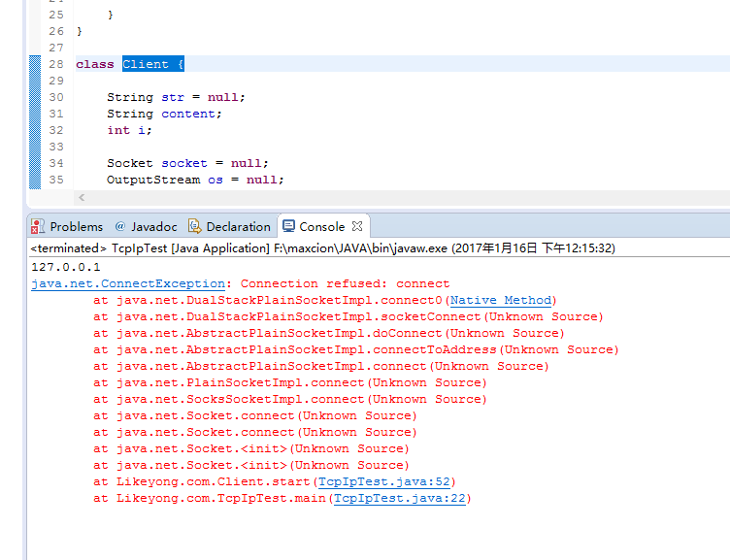The height and width of the screenshot is (560, 730).
Task: Click the 'String content;' declaration
Action: [x=164, y=114]
